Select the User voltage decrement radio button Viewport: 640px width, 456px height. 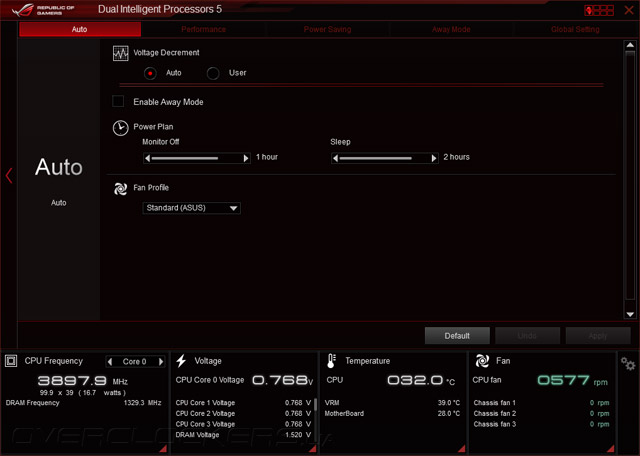tap(213, 73)
